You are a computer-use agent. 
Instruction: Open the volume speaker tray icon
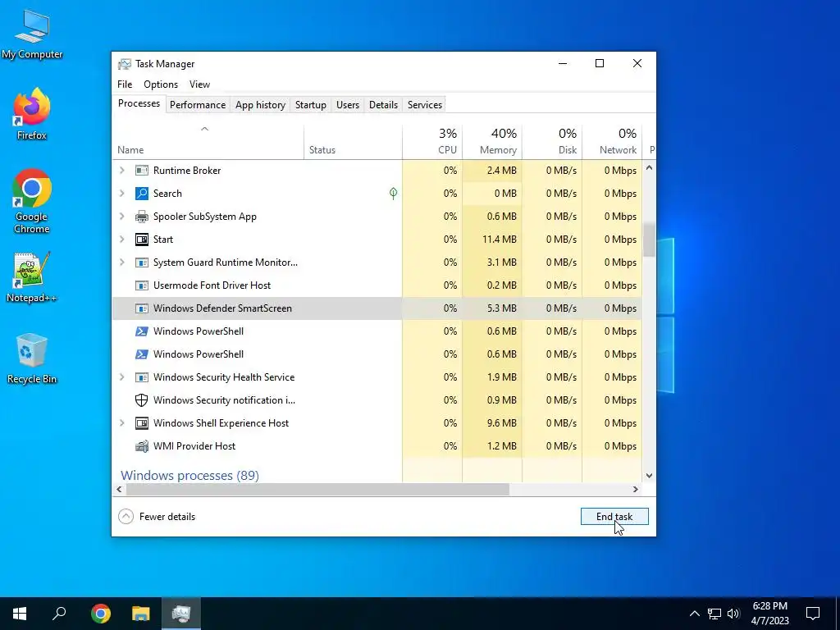(733, 614)
